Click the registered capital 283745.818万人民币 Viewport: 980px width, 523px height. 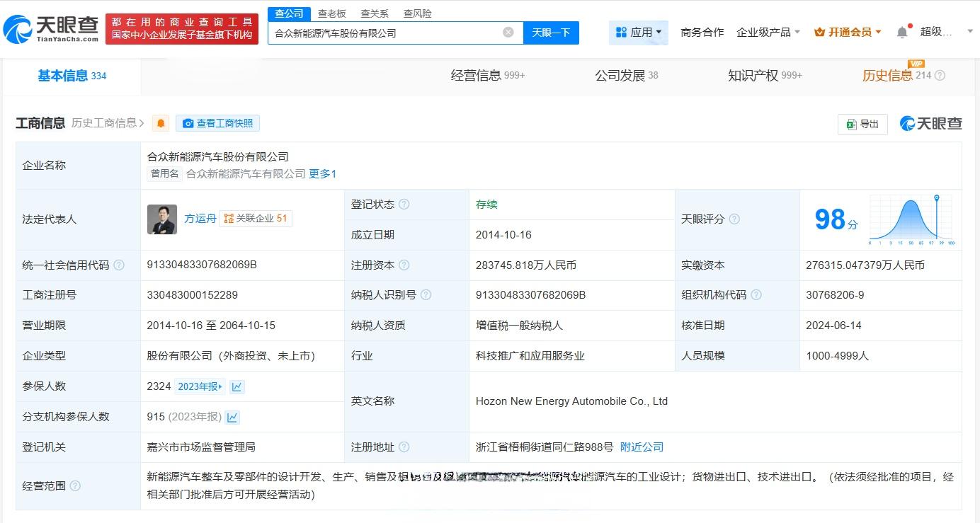tap(526, 265)
